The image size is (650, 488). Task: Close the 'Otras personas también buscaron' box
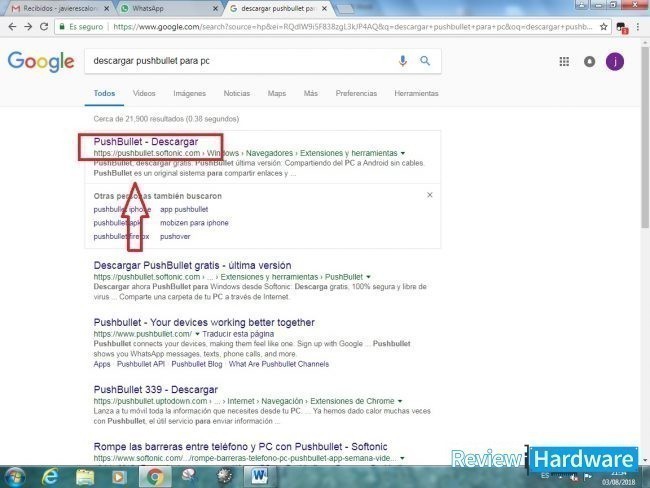430,195
